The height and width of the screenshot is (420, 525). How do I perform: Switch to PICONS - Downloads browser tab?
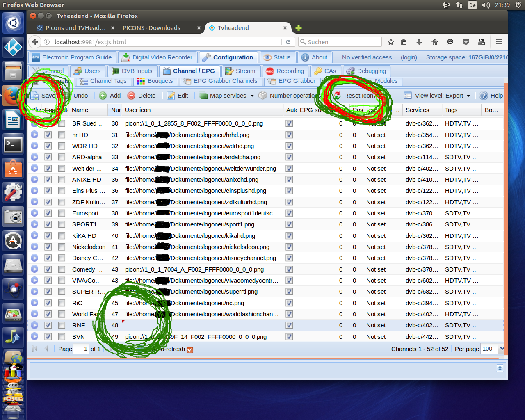pos(151,28)
